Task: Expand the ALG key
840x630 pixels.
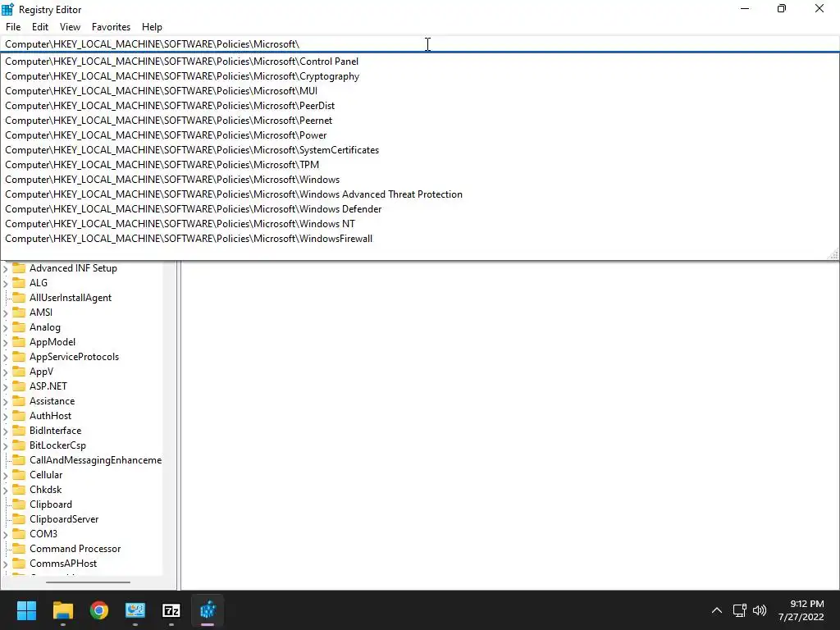Action: (x=6, y=283)
